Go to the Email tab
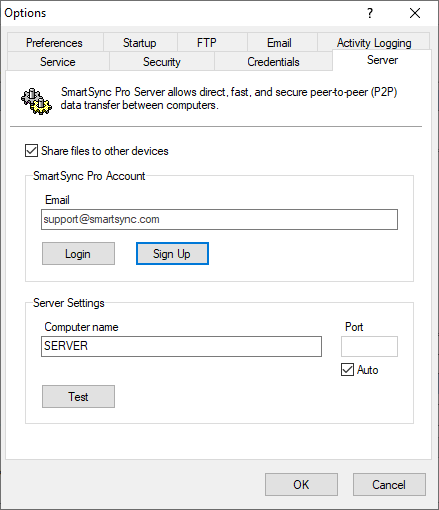The height and width of the screenshot is (510, 439). pos(282,42)
